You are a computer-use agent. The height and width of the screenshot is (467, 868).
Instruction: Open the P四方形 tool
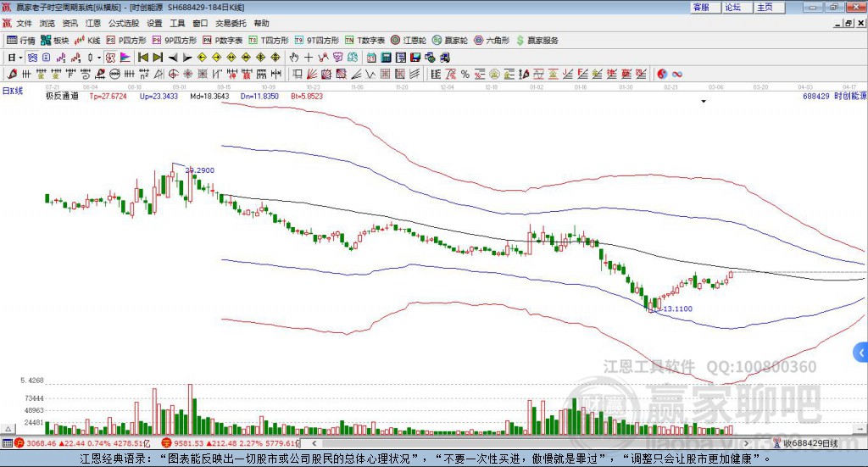[126, 41]
